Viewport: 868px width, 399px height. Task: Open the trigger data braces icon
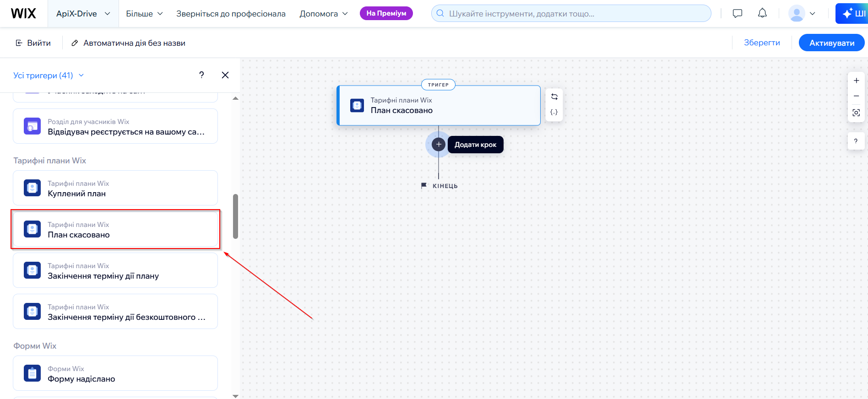(554, 113)
